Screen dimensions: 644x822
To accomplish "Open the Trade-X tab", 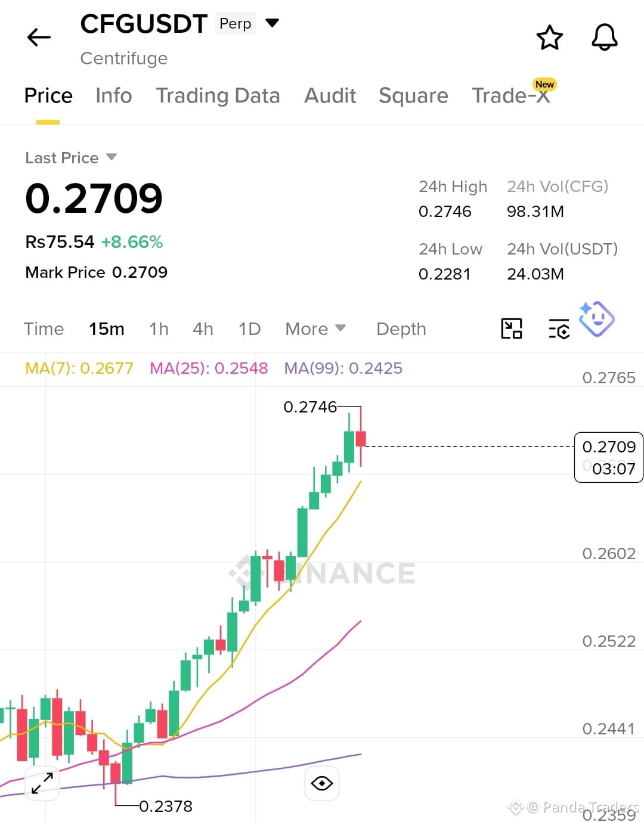I will coord(511,95).
